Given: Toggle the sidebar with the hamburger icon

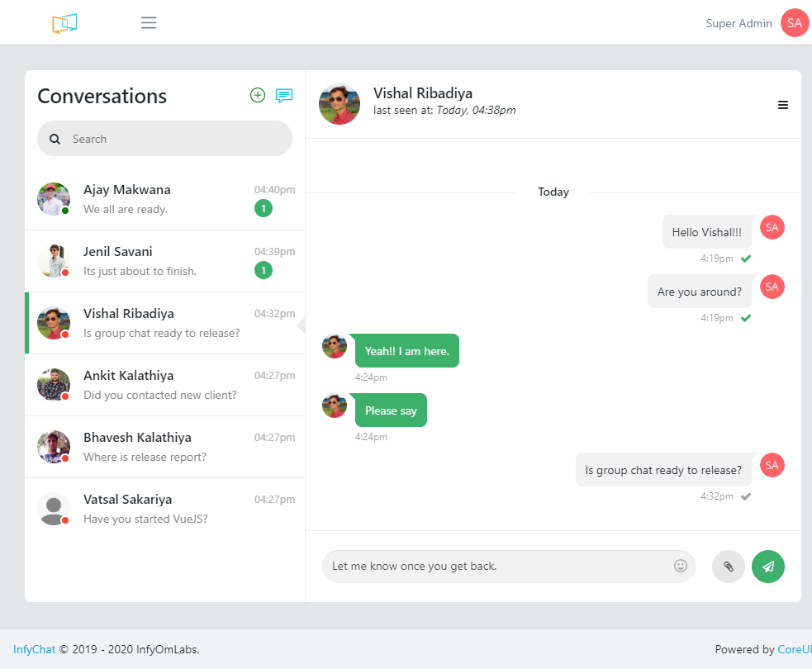Looking at the screenshot, I should pyautogui.click(x=149, y=22).
